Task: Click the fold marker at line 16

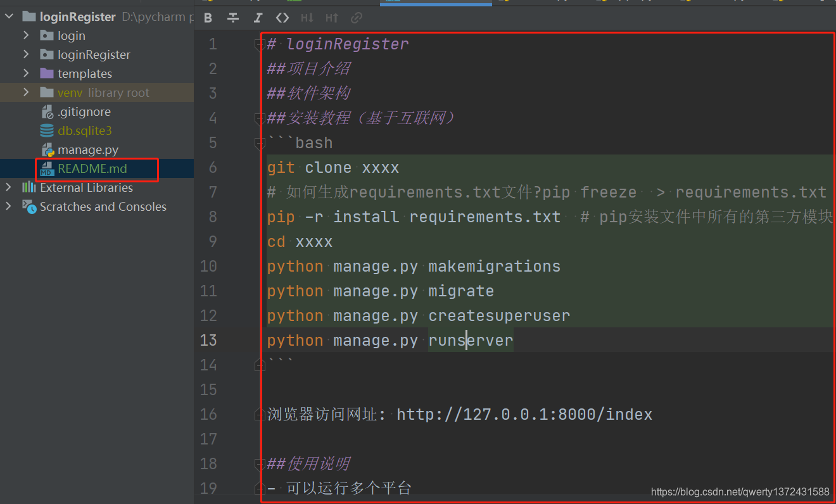Action: tap(260, 414)
